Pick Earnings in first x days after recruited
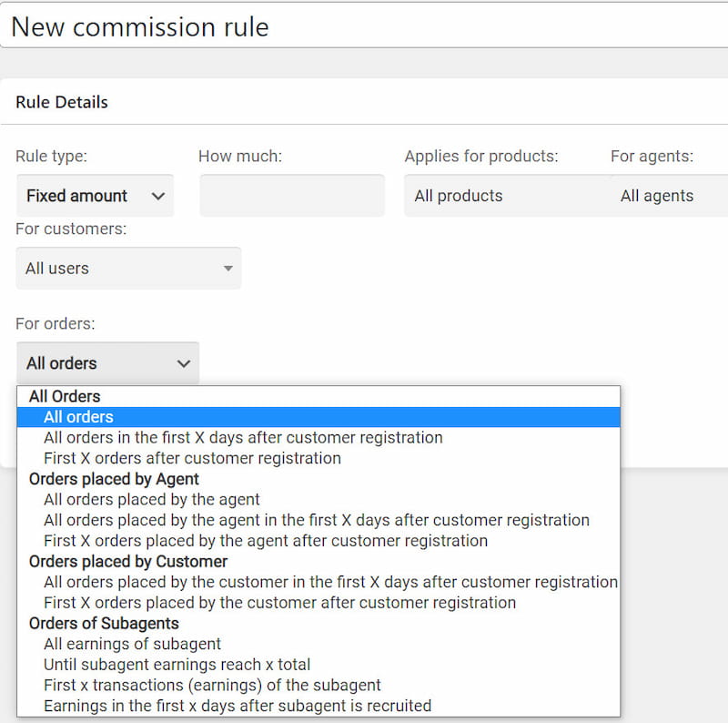 coord(238,706)
